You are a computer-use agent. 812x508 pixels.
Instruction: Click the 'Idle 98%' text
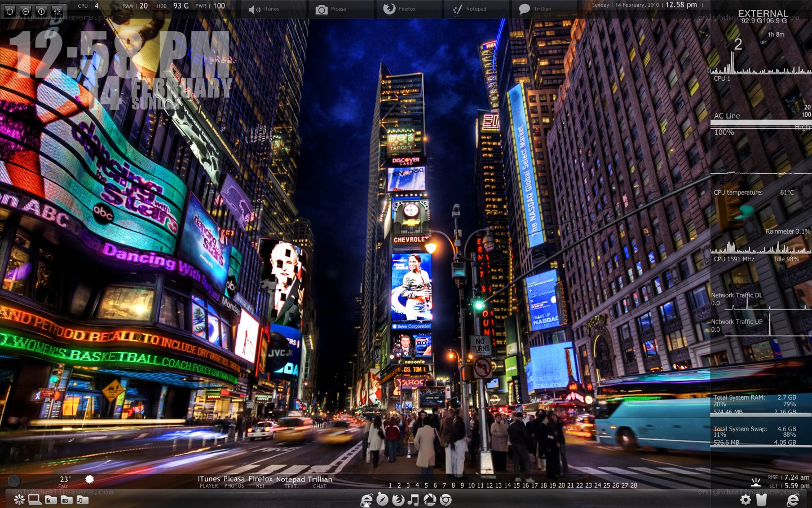tap(786, 259)
